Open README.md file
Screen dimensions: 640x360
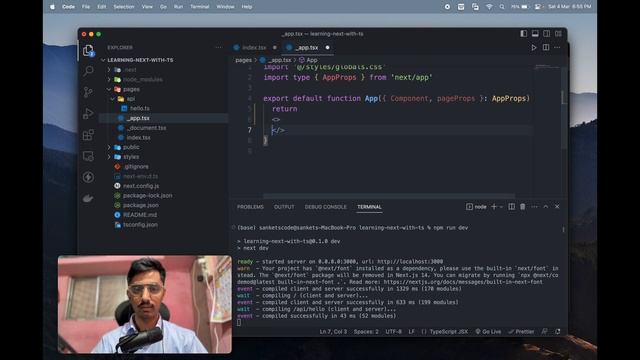tap(140, 215)
